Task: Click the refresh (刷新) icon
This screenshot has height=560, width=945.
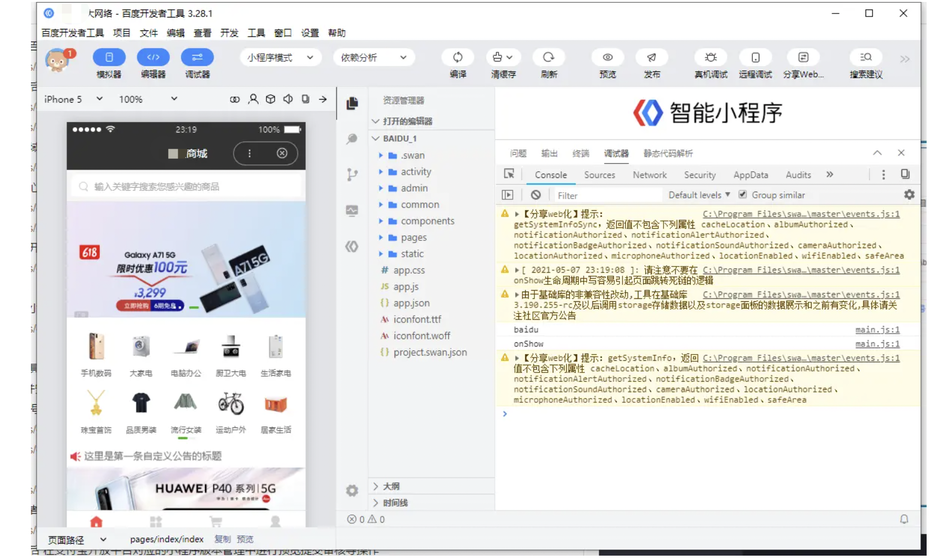Action: (548, 58)
